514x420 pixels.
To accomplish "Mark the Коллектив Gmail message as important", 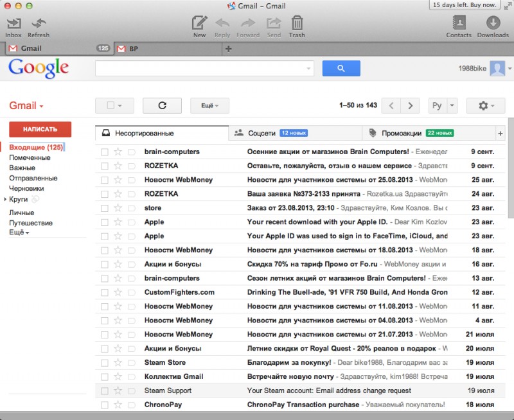I will (x=132, y=377).
